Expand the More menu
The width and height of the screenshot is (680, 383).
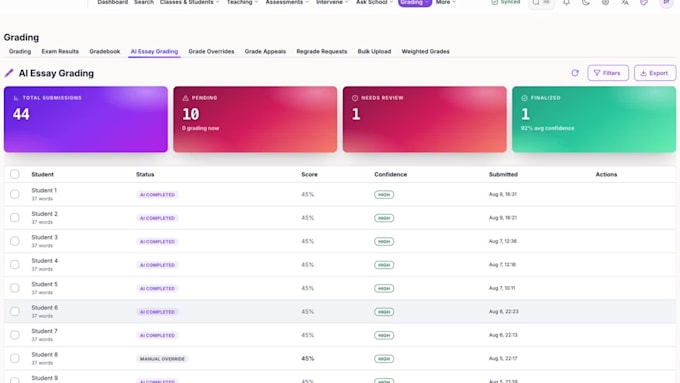pos(446,2)
